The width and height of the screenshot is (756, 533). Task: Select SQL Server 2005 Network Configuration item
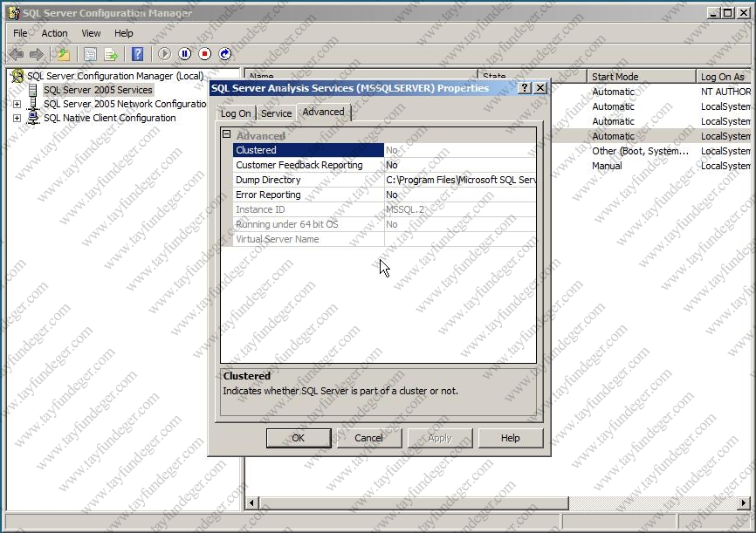(x=125, y=104)
